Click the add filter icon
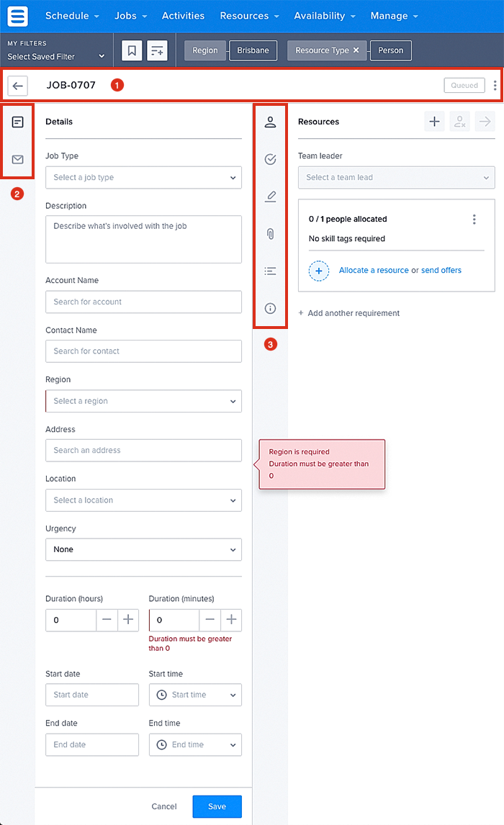504x825 pixels. 157,50
